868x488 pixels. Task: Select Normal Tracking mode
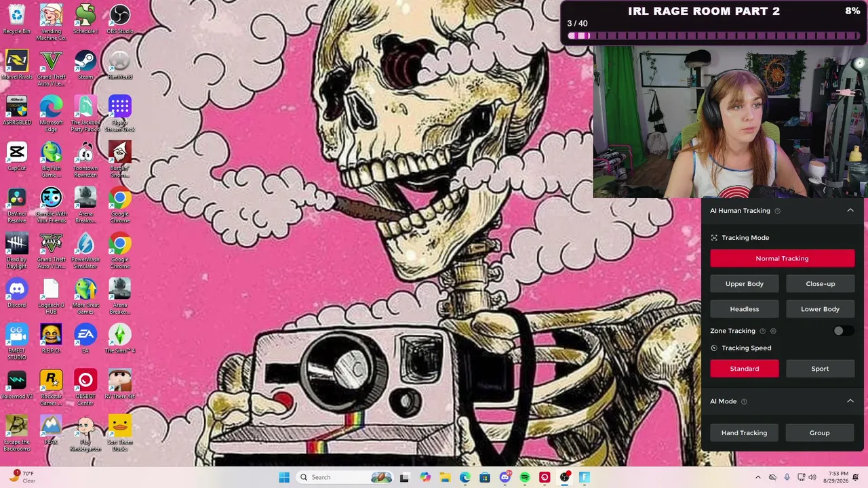coord(782,258)
